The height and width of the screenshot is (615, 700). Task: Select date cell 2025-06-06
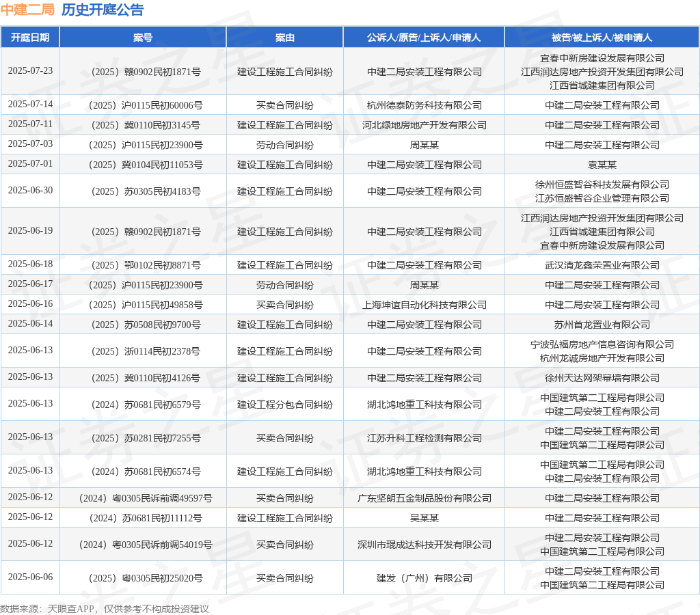tap(30, 577)
